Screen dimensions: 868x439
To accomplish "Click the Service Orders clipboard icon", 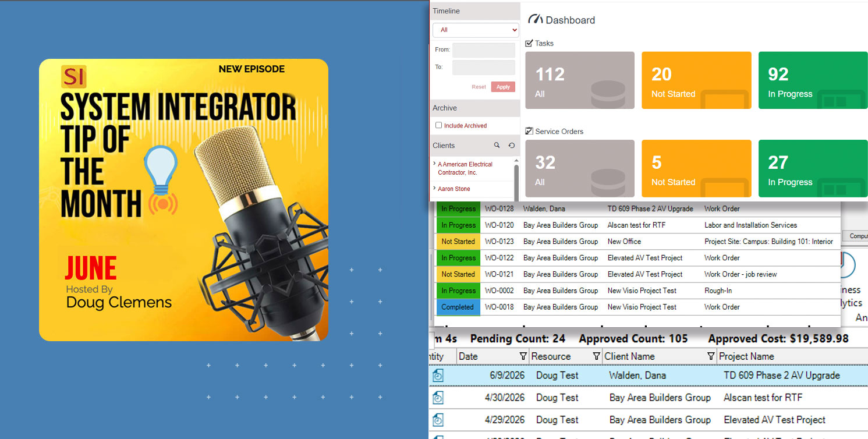I will (x=529, y=131).
